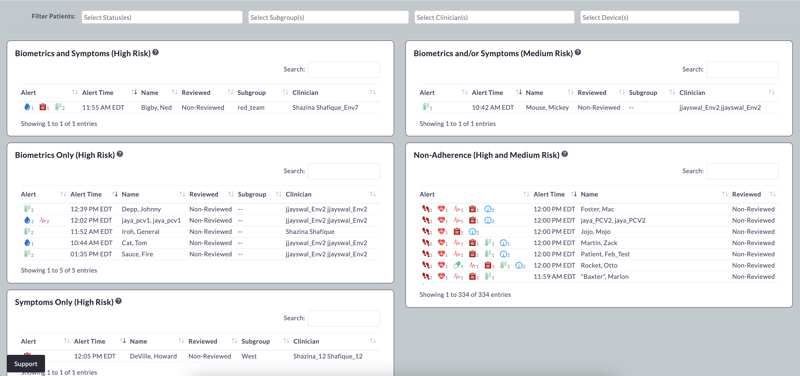
Task: Focus Search field in Biometrics Only panel
Action: (344, 171)
